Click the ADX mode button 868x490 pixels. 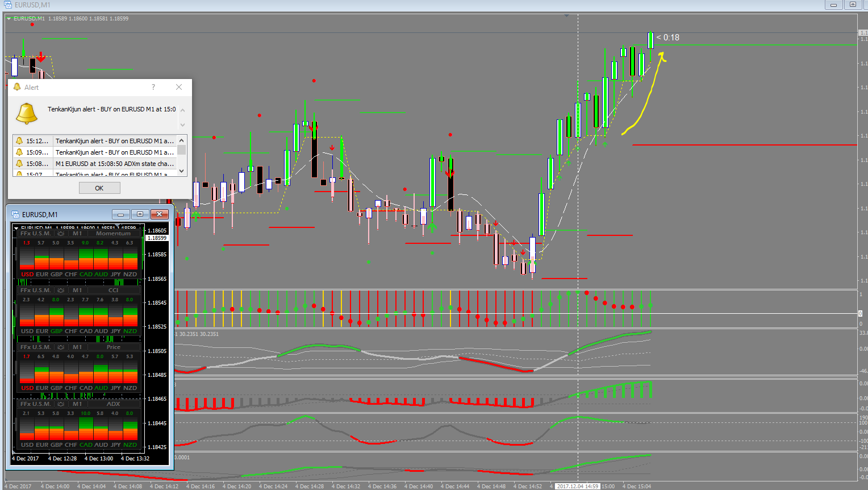click(x=113, y=404)
